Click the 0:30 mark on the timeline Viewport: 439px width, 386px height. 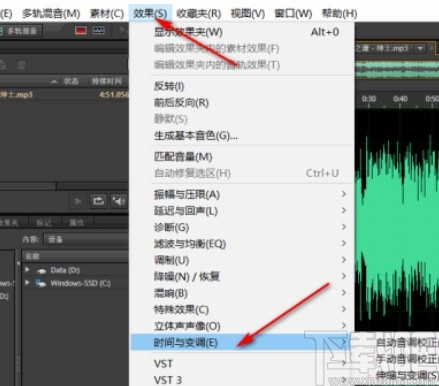click(368, 99)
